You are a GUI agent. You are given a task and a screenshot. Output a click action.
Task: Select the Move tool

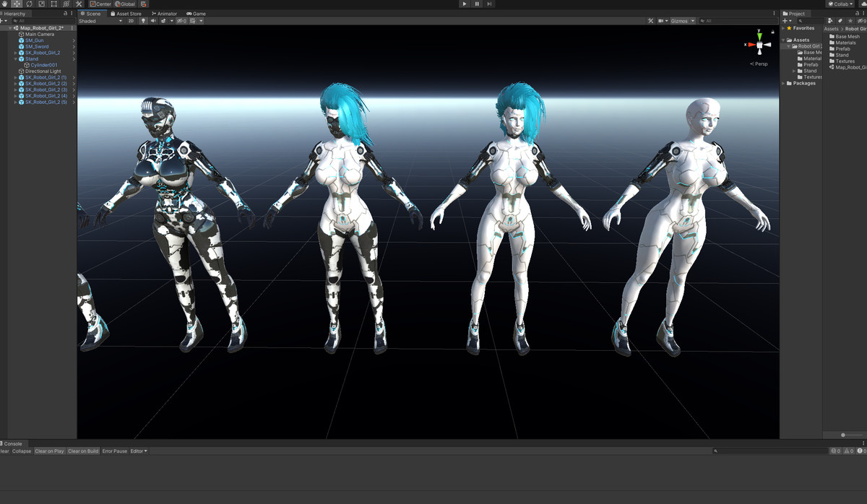(x=17, y=4)
